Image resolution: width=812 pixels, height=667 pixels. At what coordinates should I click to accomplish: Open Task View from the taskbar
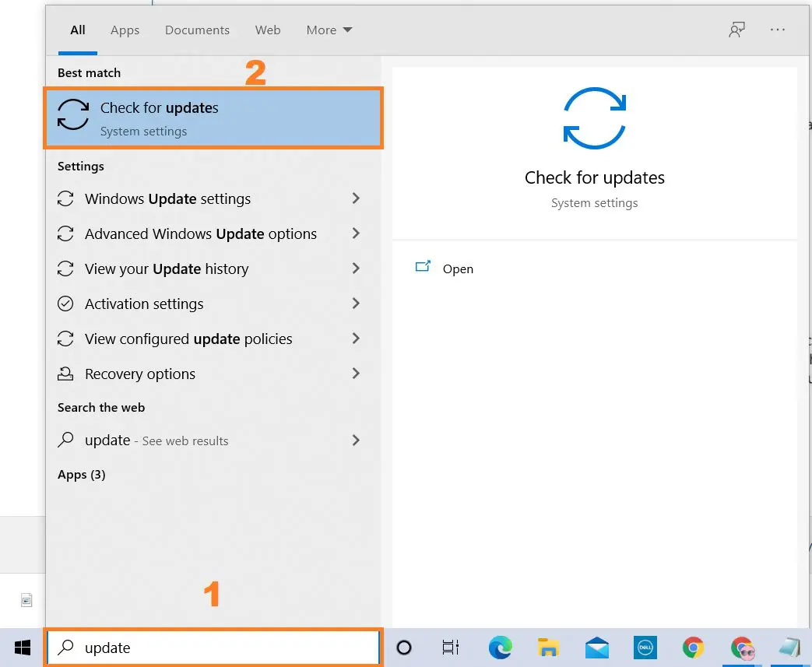point(450,648)
